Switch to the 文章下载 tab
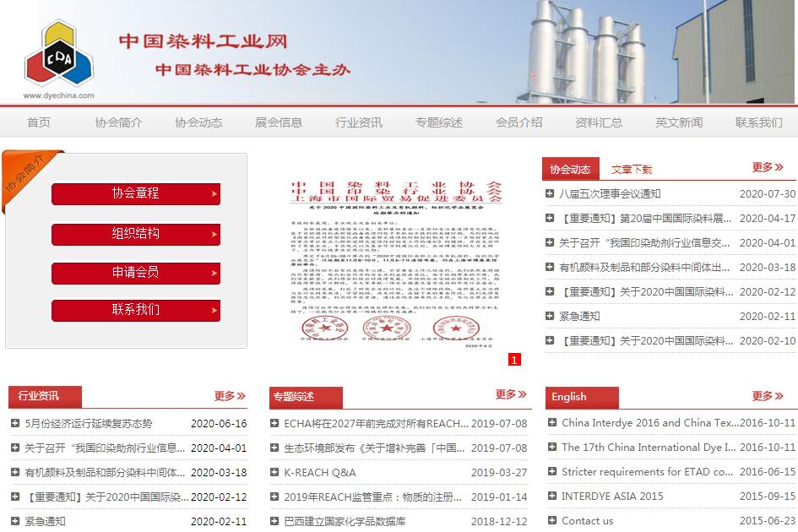Viewport: 798px width, 532px height. [632, 170]
